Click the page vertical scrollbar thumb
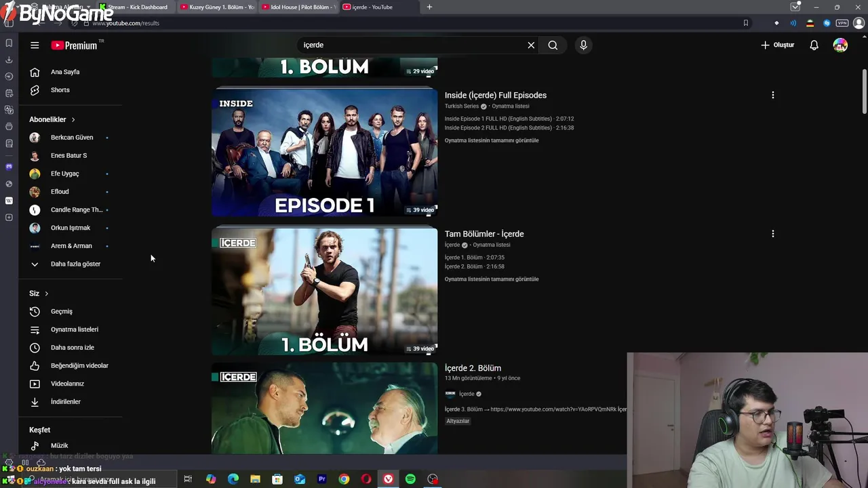 [864, 91]
